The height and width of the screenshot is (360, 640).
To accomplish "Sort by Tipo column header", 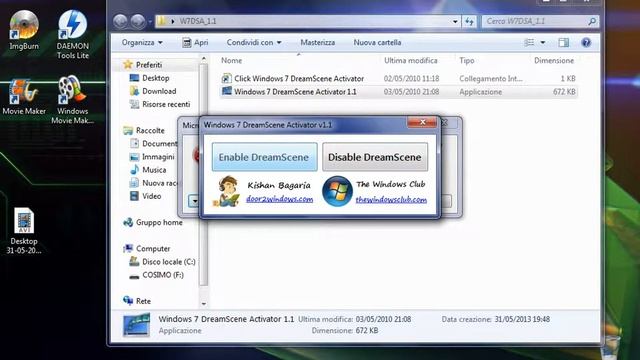I will point(467,60).
